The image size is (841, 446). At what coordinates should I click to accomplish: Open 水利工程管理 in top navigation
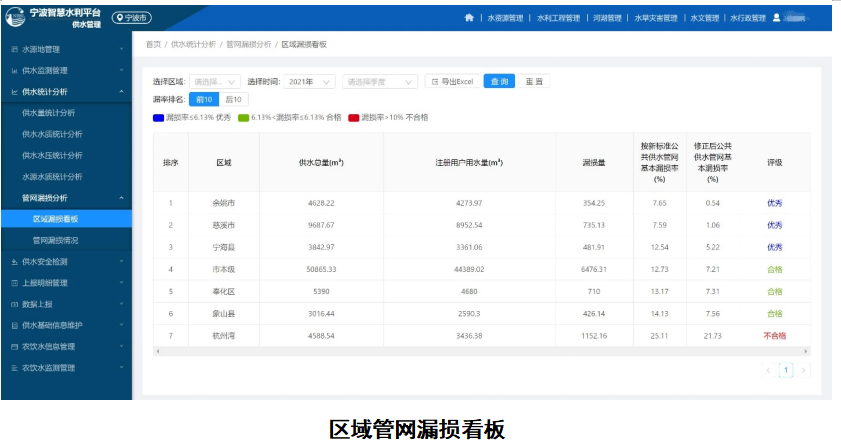tap(561, 18)
